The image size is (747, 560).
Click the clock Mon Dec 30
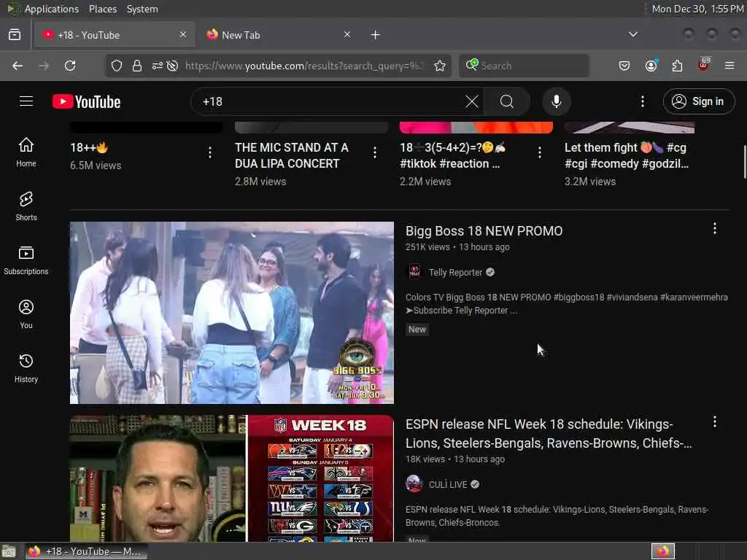[x=697, y=9]
